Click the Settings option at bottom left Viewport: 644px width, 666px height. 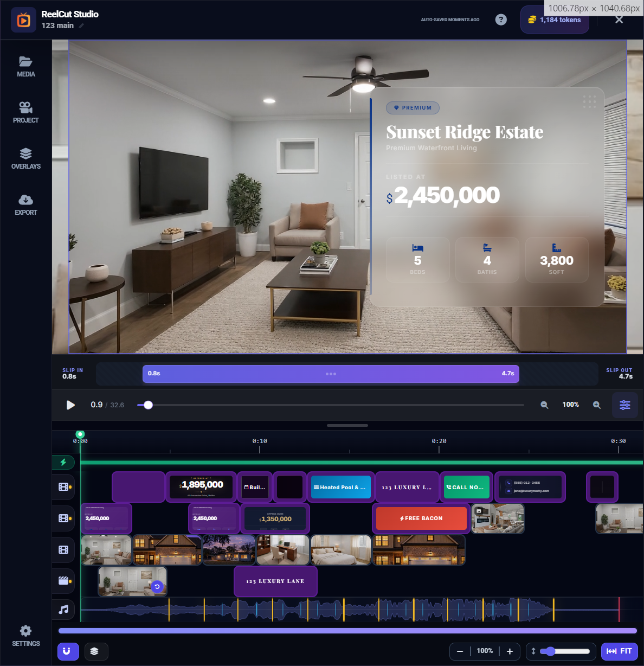25,635
